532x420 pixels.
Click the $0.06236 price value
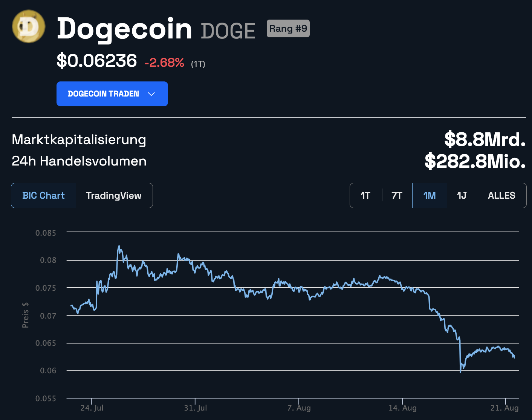point(97,61)
